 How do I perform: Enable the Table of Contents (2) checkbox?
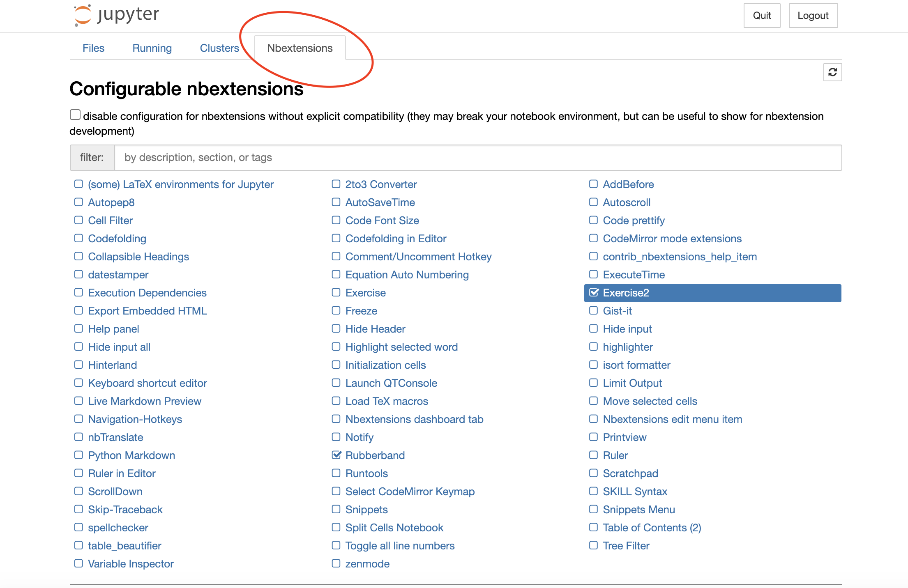point(593,527)
